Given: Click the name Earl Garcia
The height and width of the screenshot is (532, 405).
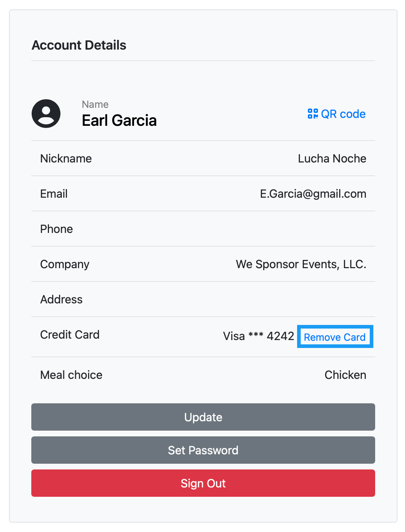Looking at the screenshot, I should pos(119,120).
